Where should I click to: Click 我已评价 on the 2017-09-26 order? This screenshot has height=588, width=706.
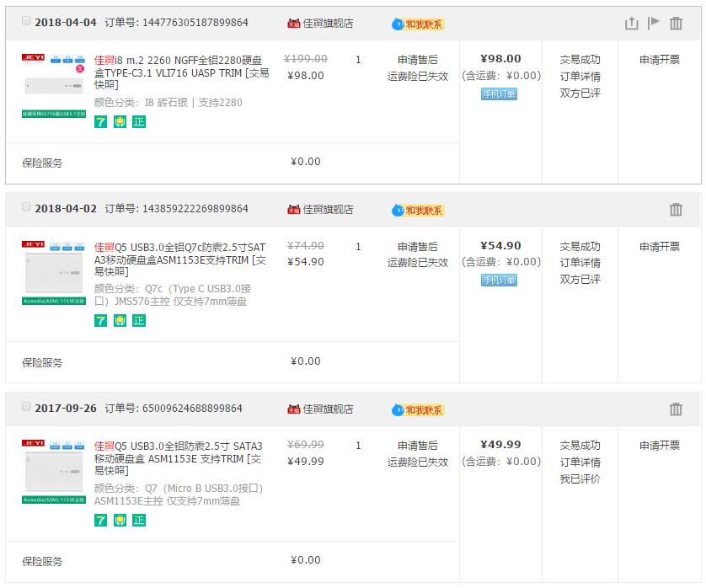tap(580, 479)
